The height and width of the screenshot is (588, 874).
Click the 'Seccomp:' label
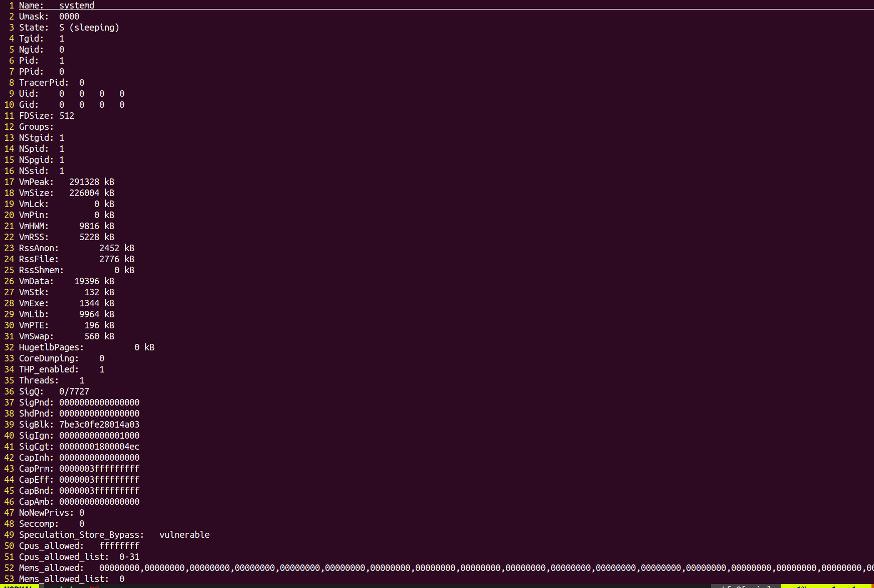(x=39, y=524)
